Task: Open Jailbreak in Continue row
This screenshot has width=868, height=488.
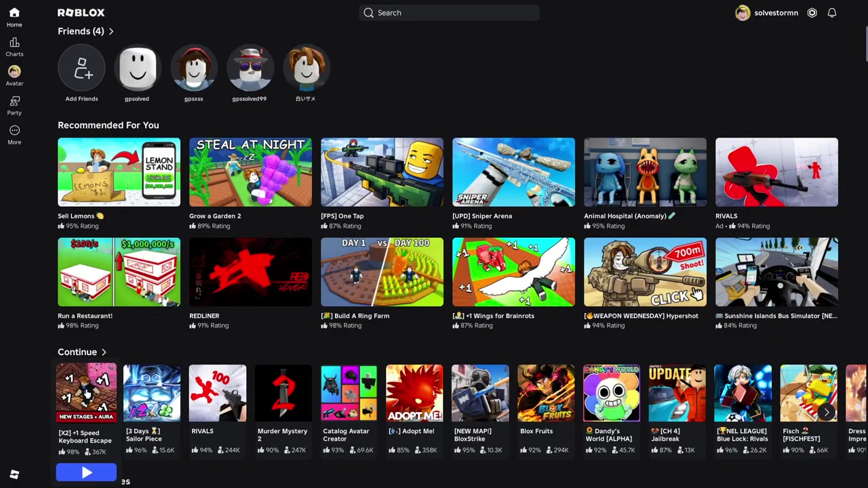Action: click(x=677, y=393)
